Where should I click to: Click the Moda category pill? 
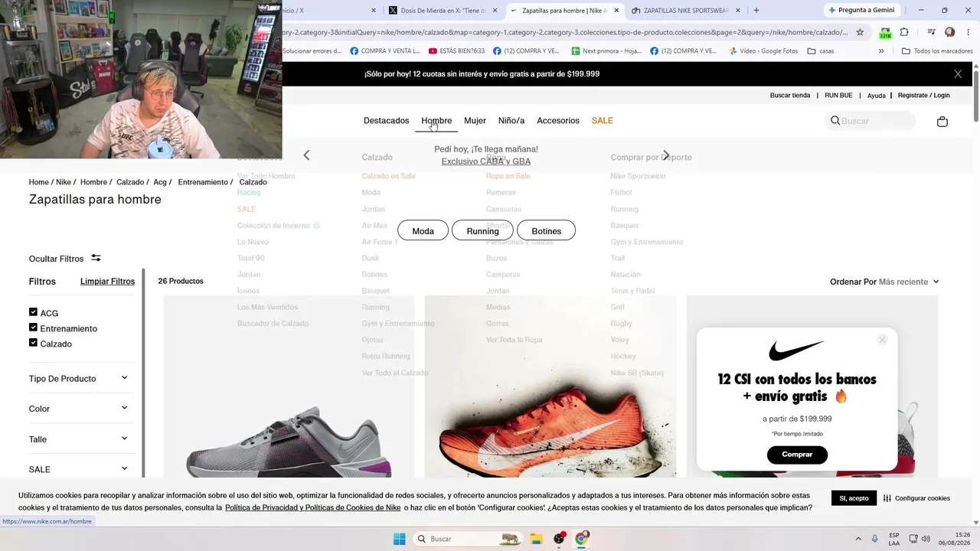[423, 231]
